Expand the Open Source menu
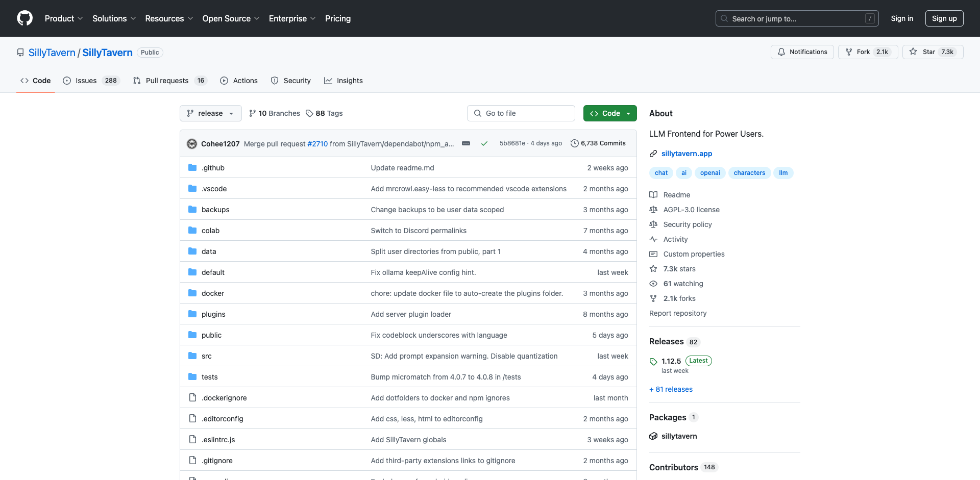This screenshot has width=980, height=480. tap(231, 18)
